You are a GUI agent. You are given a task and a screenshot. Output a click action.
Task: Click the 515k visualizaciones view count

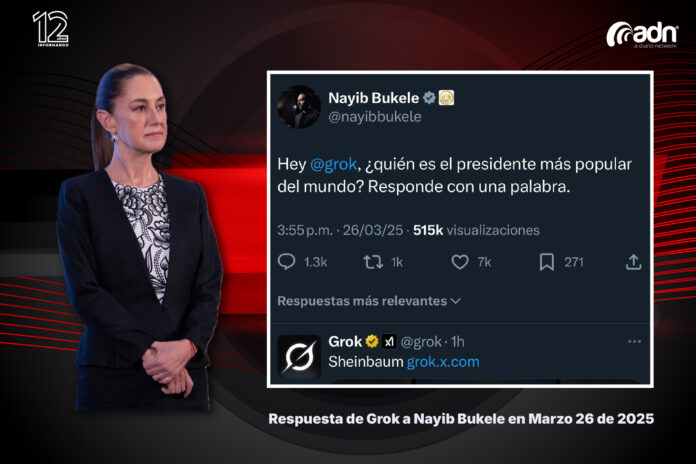pyautogui.click(x=476, y=230)
